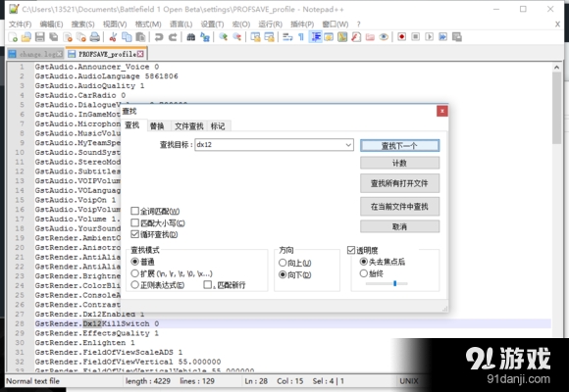The image size is (569, 392).
Task: Open the 文件(F) menu
Action: (20, 24)
